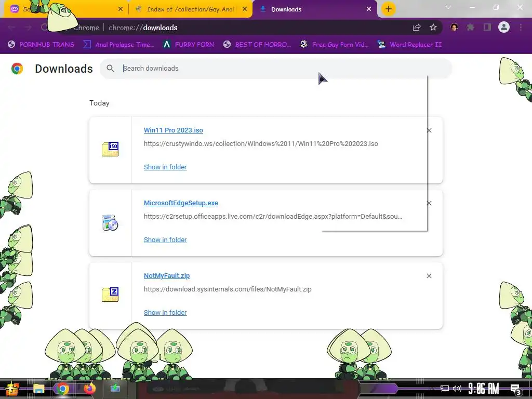
Task: Switch to the Index of /collection tab
Action: point(191,9)
